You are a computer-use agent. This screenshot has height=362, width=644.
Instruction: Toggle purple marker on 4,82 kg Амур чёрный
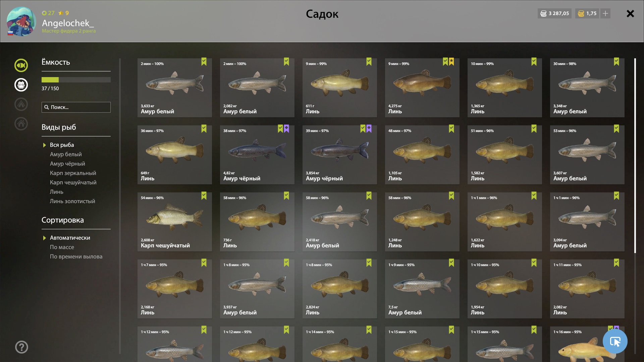pos(286,129)
